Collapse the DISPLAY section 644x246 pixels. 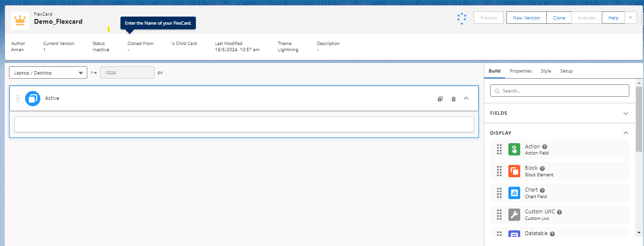(x=626, y=133)
